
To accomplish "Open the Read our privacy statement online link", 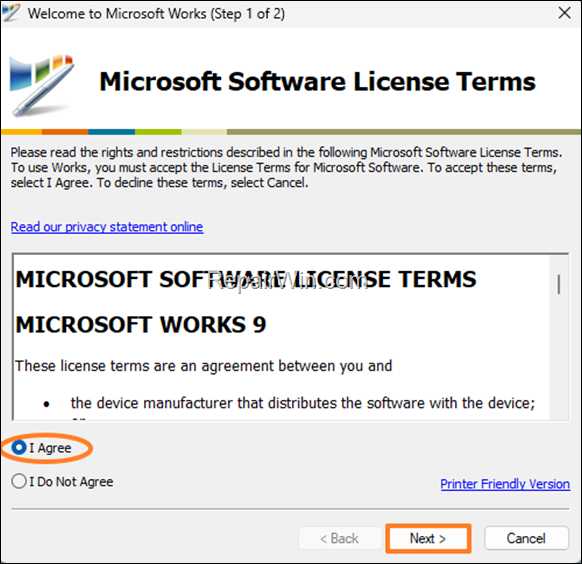I will pyautogui.click(x=107, y=227).
